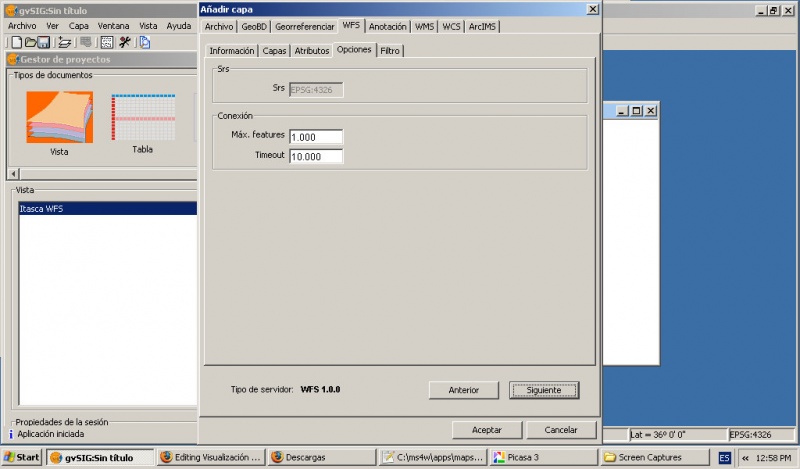This screenshot has width=800, height=469.
Task: Open preferences with the wrench tools icon
Action: click(x=125, y=42)
